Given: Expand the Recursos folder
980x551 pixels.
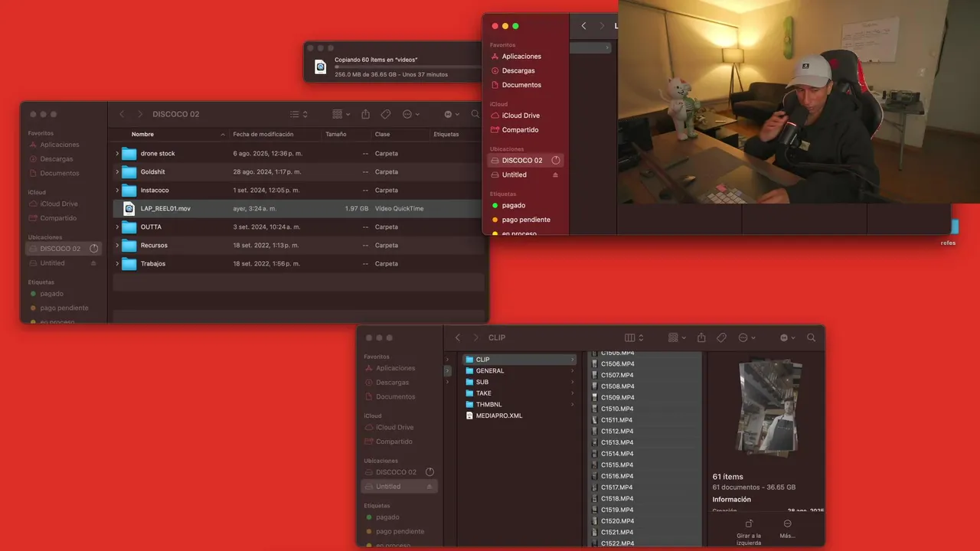Looking at the screenshot, I should click(x=117, y=245).
